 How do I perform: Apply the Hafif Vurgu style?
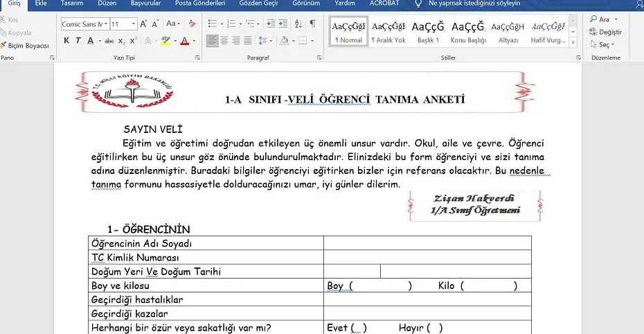point(548,32)
